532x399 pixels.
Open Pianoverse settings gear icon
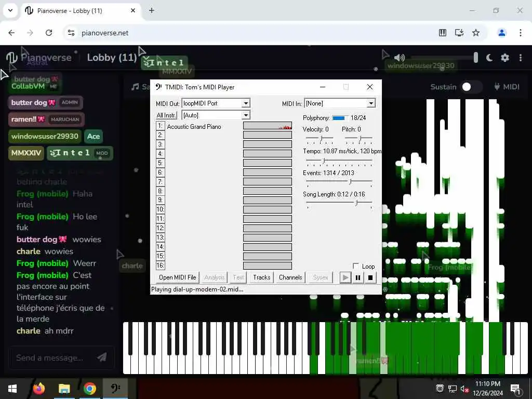[x=505, y=58]
